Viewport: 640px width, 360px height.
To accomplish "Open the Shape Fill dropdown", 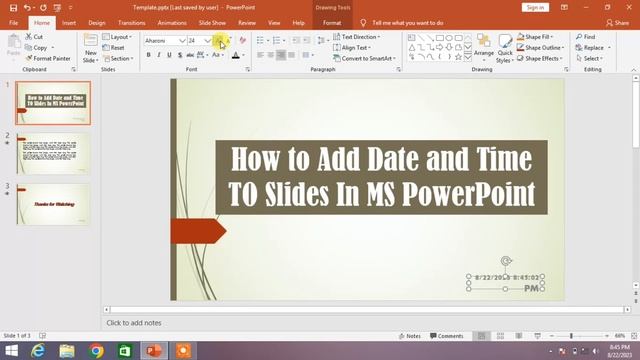I will pyautogui.click(x=535, y=37).
